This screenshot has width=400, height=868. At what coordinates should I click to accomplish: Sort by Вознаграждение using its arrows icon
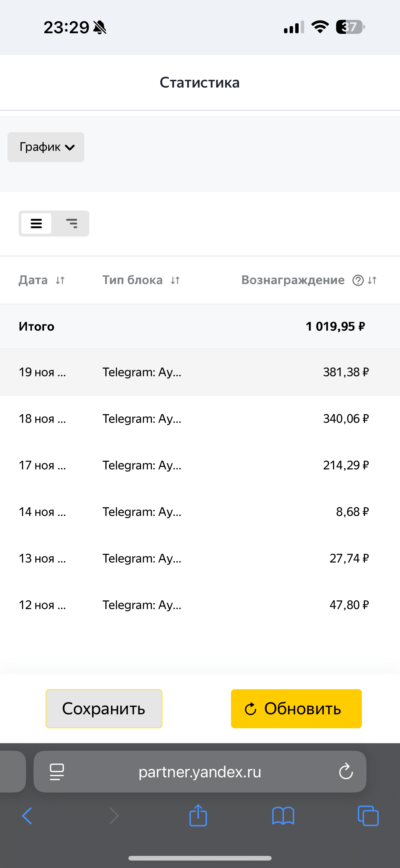[x=372, y=280]
